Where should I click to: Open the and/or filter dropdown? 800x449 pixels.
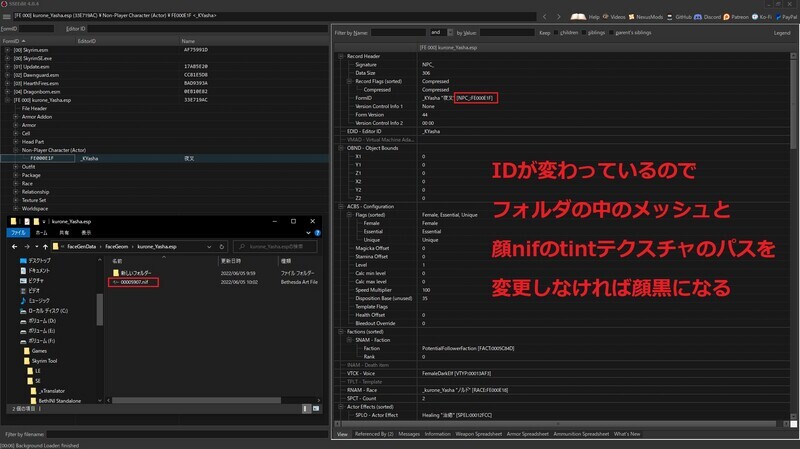(449, 32)
